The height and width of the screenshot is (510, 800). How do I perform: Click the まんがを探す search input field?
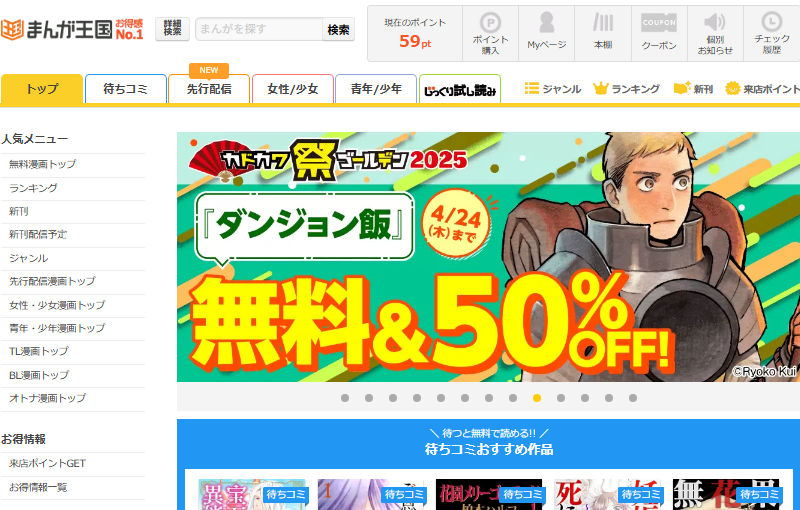(x=259, y=30)
